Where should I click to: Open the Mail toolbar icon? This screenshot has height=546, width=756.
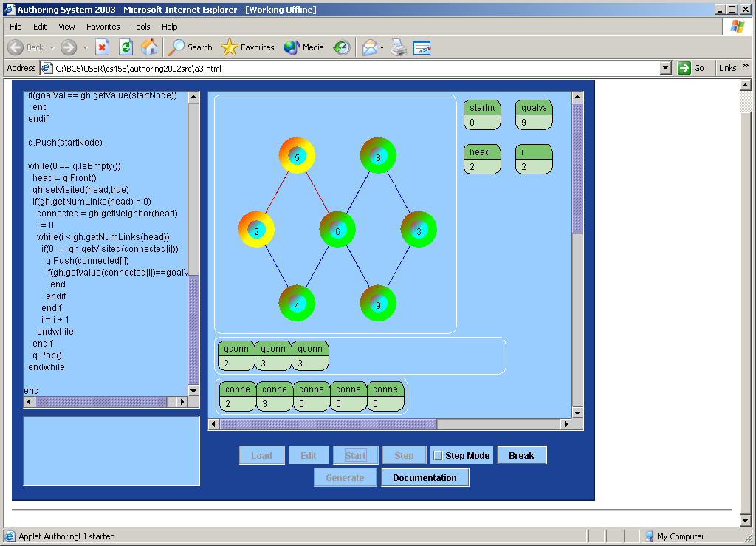(370, 47)
